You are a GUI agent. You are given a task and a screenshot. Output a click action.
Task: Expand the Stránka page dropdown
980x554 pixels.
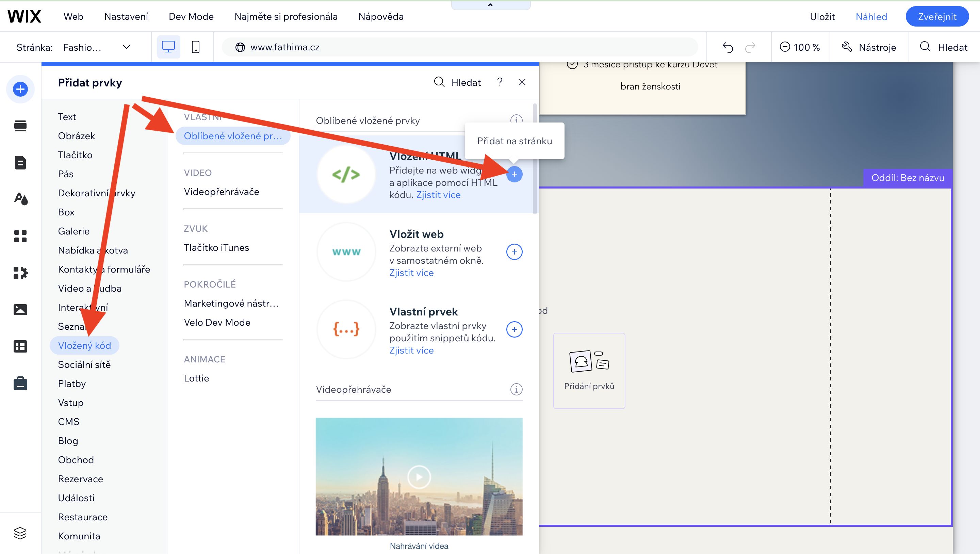point(126,47)
